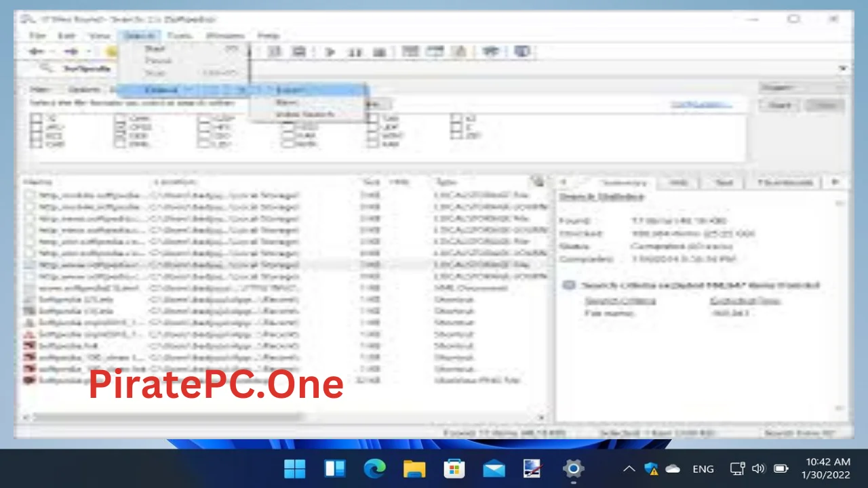
Task: Uncheck the CPIO format checkbox
Action: click(120, 127)
